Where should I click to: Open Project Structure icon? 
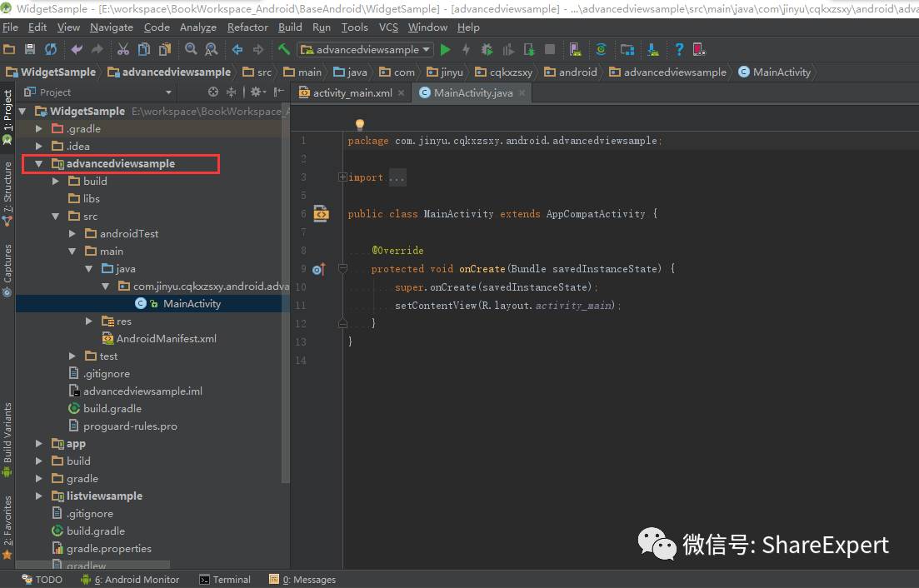point(627,50)
